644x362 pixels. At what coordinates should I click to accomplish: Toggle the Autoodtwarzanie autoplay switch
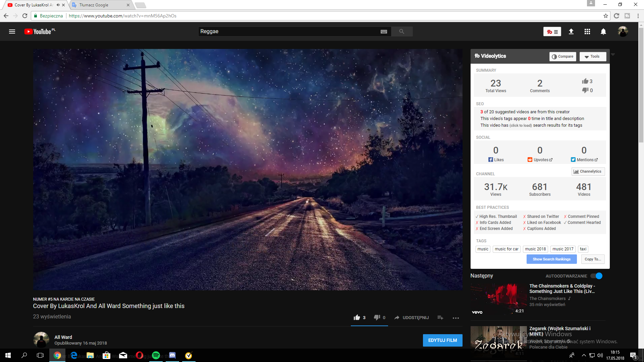point(596,276)
